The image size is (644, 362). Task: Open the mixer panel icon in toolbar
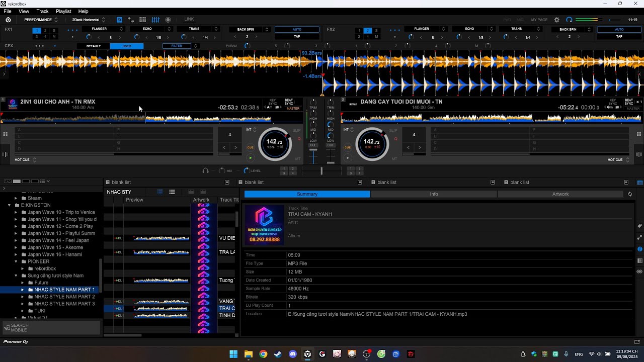pyautogui.click(x=155, y=20)
